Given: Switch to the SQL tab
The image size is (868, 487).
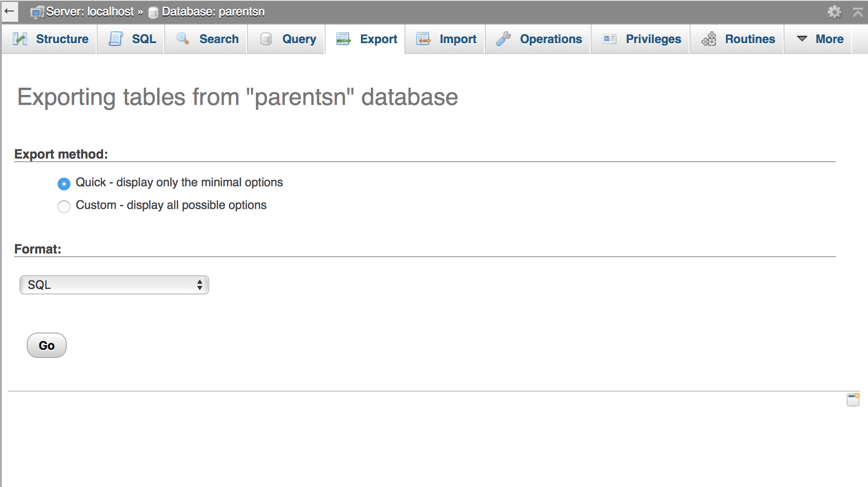Looking at the screenshot, I should click(131, 39).
